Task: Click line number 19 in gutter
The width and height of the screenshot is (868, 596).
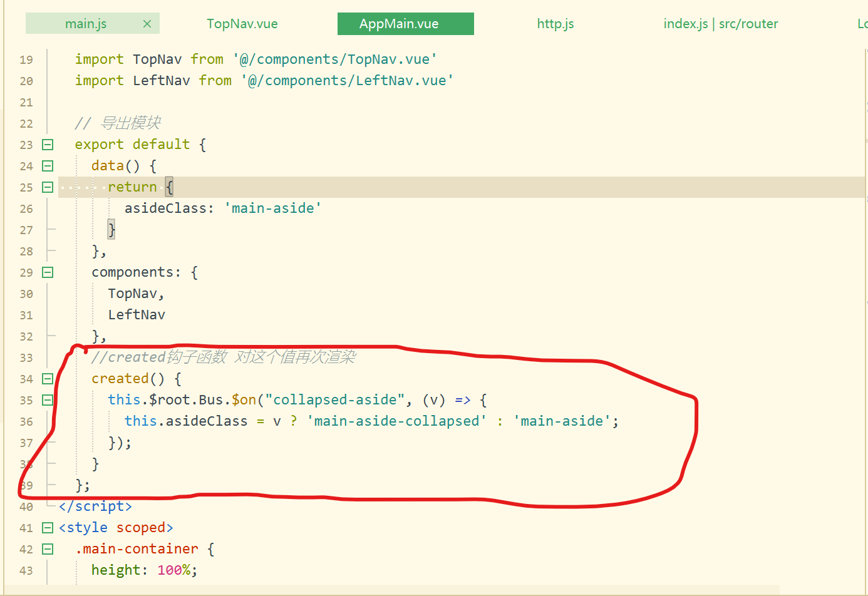Action: [26, 60]
